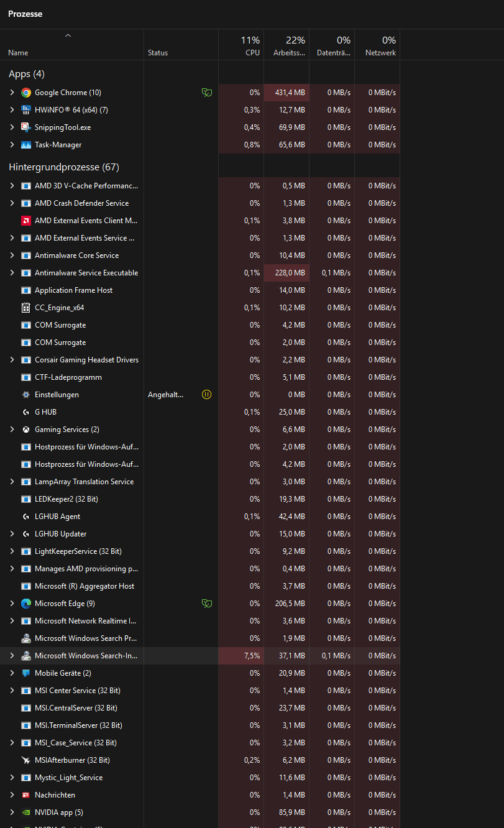Click the Google Chrome icon

(26, 93)
